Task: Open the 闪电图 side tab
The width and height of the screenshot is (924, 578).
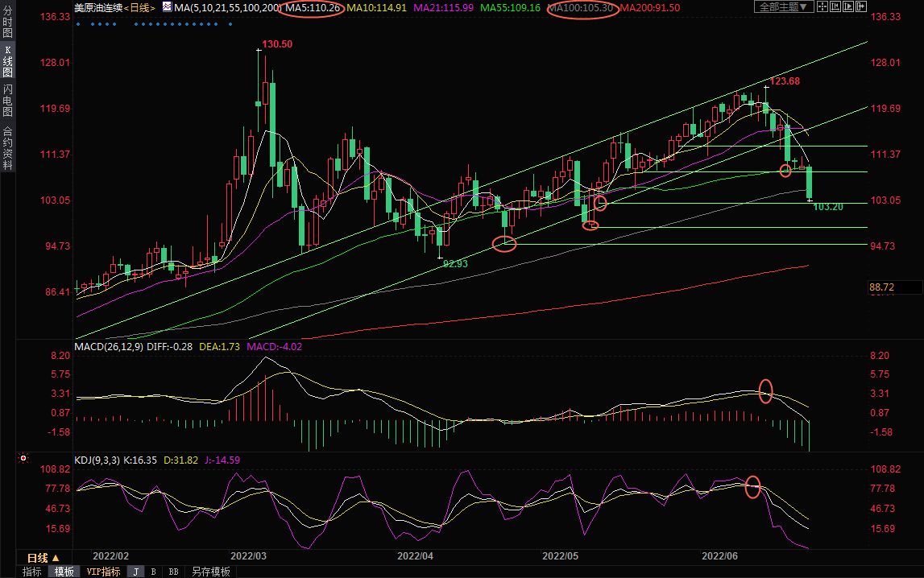Action: pos(7,100)
